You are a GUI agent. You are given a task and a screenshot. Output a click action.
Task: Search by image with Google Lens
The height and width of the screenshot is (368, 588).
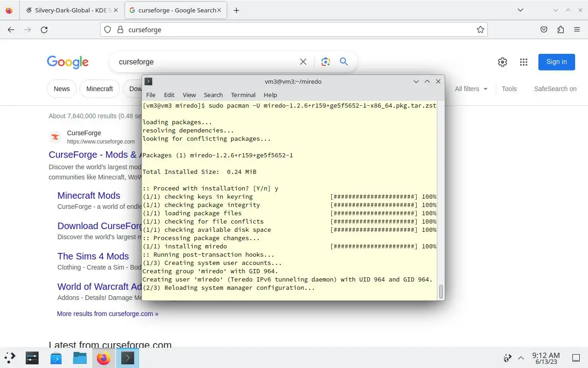(x=326, y=62)
